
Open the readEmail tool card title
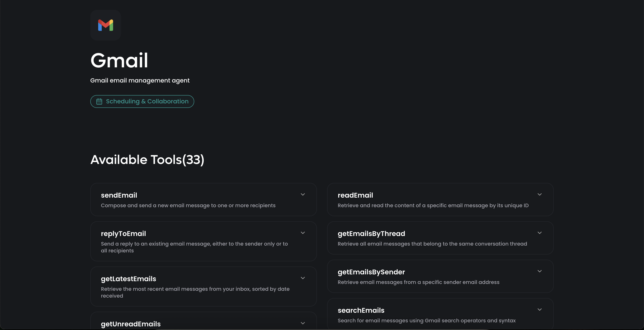355,195
